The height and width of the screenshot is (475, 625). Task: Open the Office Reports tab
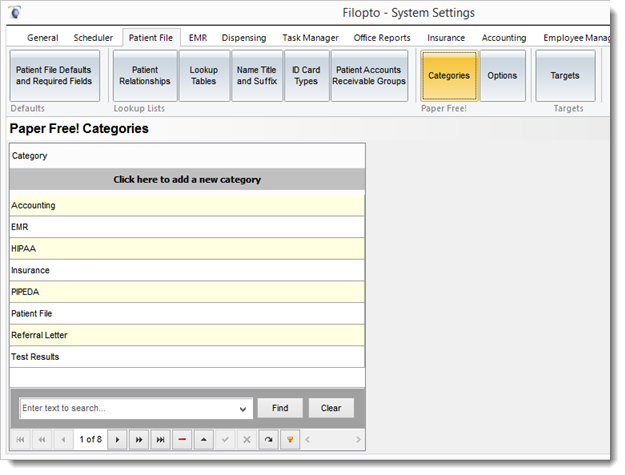[x=382, y=38]
